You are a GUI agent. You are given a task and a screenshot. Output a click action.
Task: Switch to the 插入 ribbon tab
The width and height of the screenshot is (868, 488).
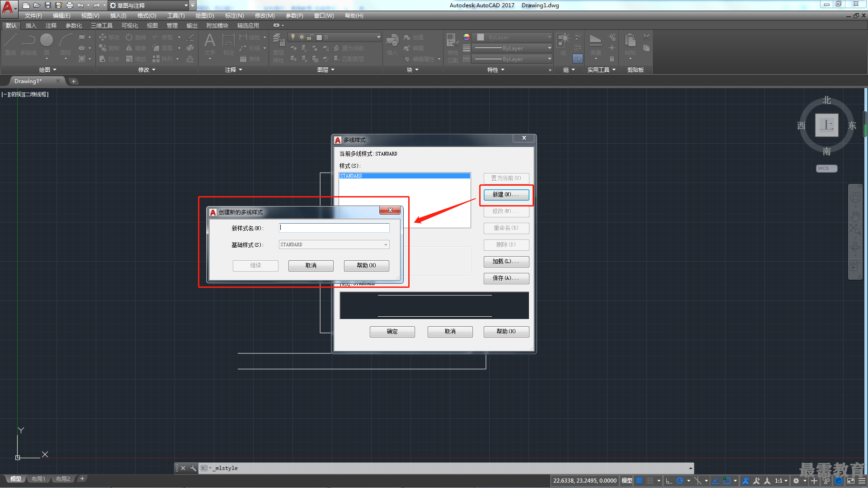coord(31,26)
